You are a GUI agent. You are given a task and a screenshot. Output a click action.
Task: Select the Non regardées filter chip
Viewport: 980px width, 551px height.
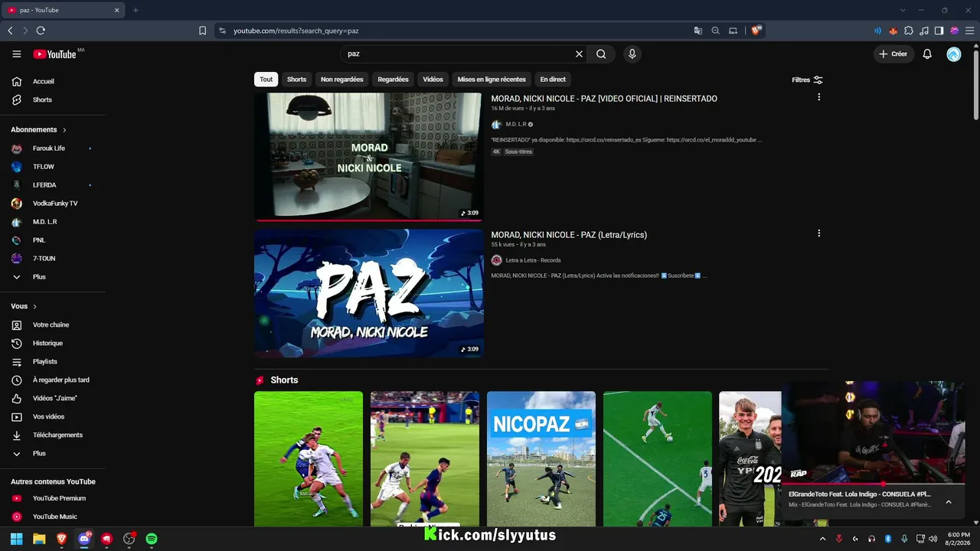coord(341,80)
